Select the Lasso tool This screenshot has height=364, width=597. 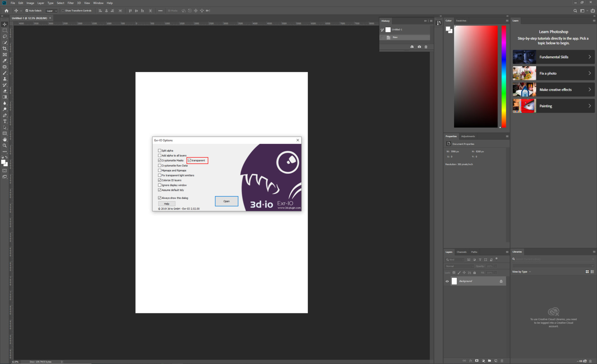point(5,36)
